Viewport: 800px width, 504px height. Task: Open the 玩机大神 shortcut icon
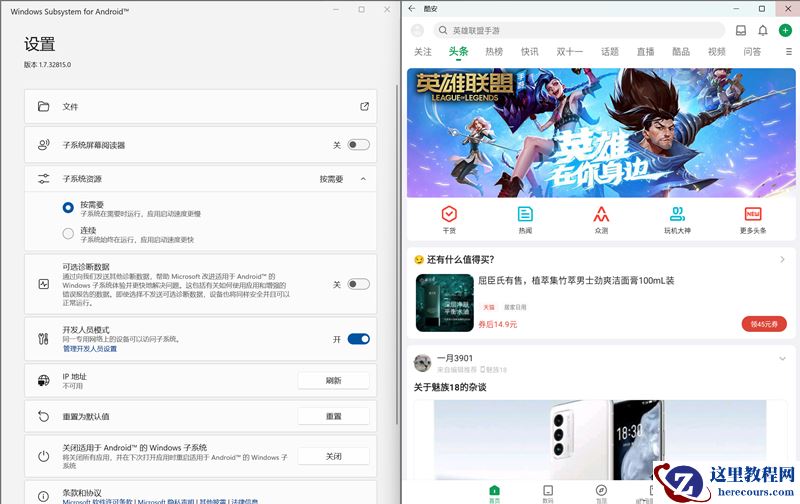(x=677, y=214)
